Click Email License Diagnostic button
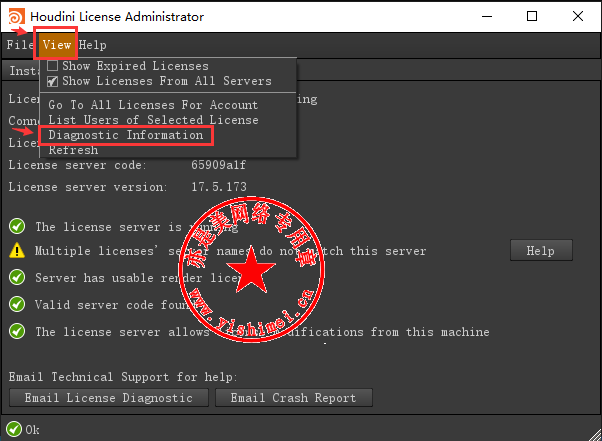 point(109,398)
